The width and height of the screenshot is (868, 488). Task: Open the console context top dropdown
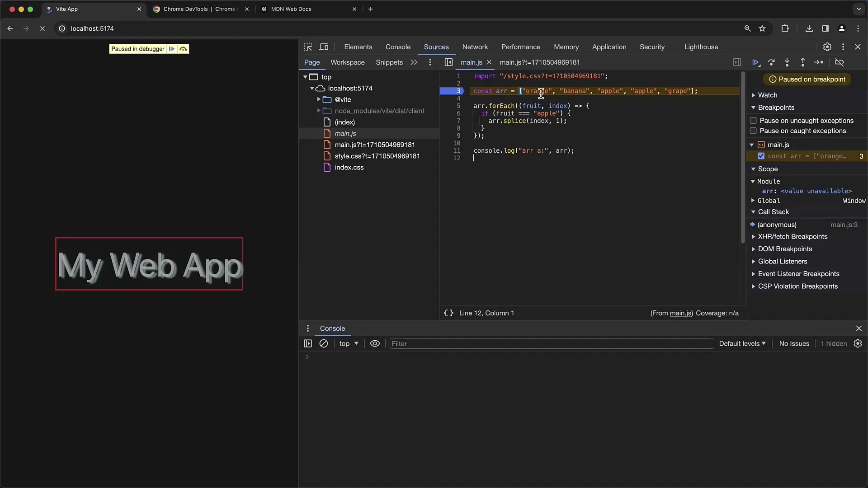pyautogui.click(x=349, y=344)
